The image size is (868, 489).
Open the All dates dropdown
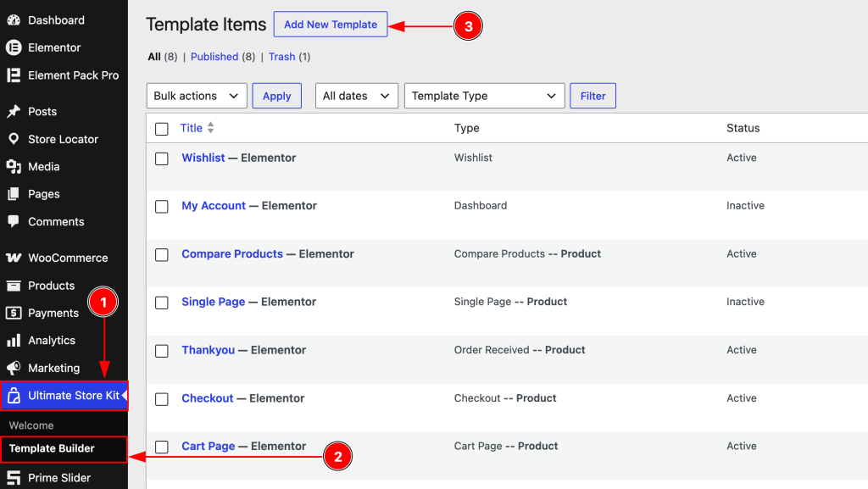[x=357, y=96]
